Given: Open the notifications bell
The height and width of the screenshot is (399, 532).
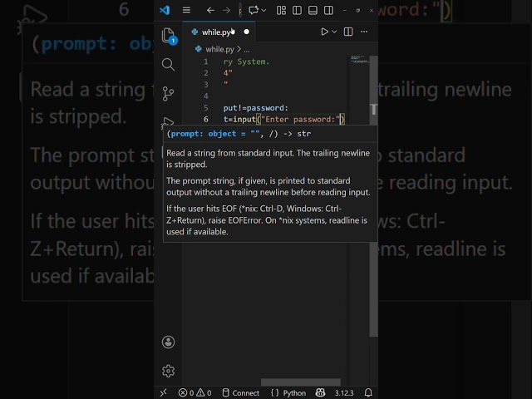Looking at the screenshot, I should coord(368,392).
